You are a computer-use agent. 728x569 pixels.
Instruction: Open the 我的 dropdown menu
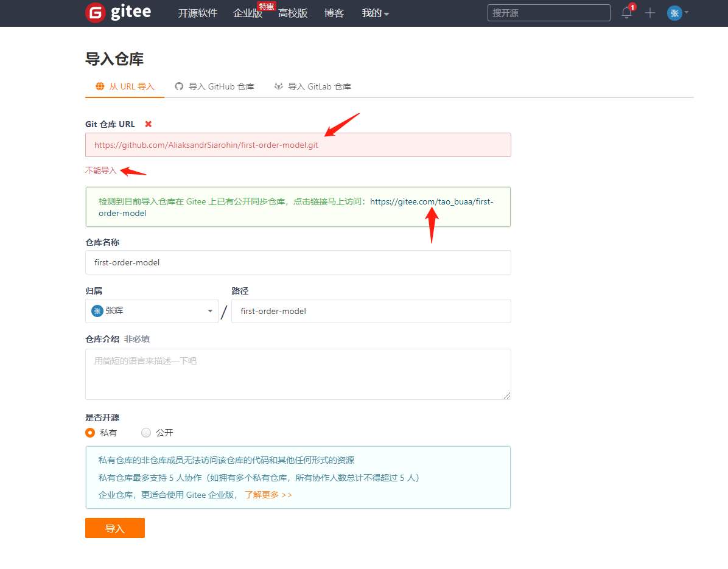tap(375, 13)
